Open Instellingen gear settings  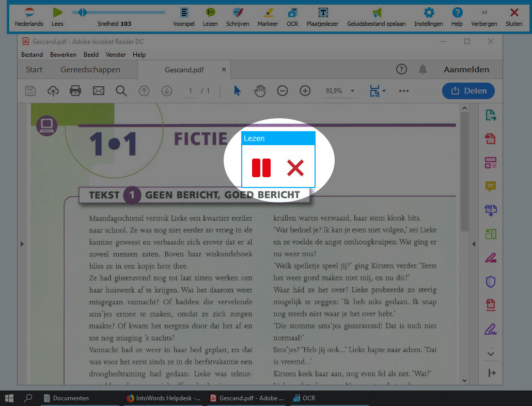click(428, 17)
